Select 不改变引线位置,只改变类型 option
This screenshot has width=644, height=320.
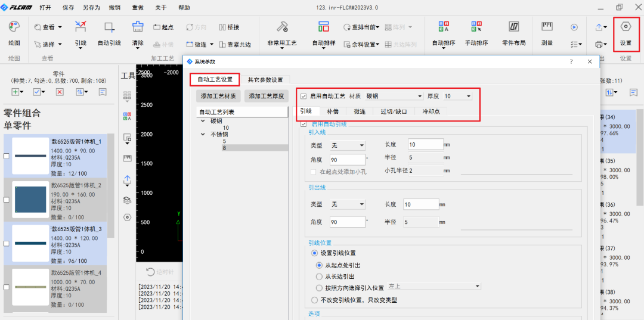(315, 300)
